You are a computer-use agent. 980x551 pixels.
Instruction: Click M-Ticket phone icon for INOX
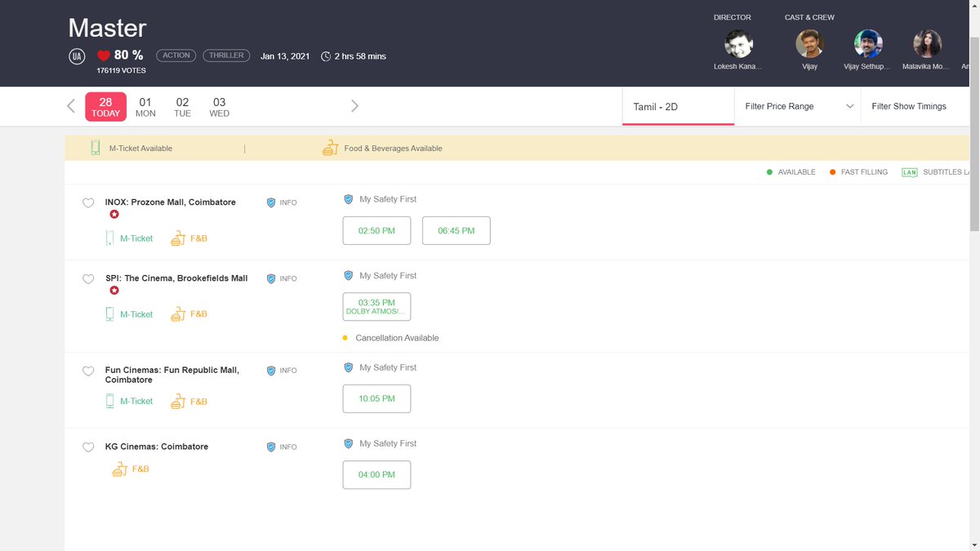109,238
